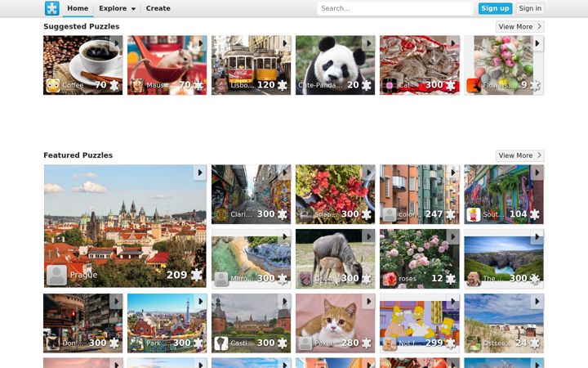Open arrow menu on Cute-Panda puzzle
The width and height of the screenshot is (588, 368).
(x=368, y=43)
